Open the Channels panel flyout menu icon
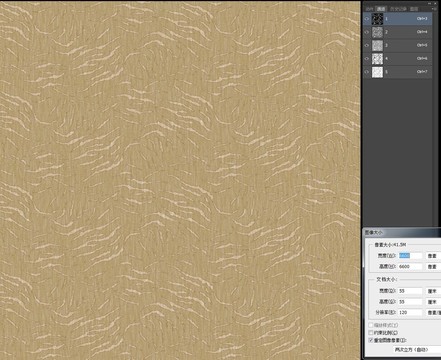The image size is (441, 360). click(435, 9)
